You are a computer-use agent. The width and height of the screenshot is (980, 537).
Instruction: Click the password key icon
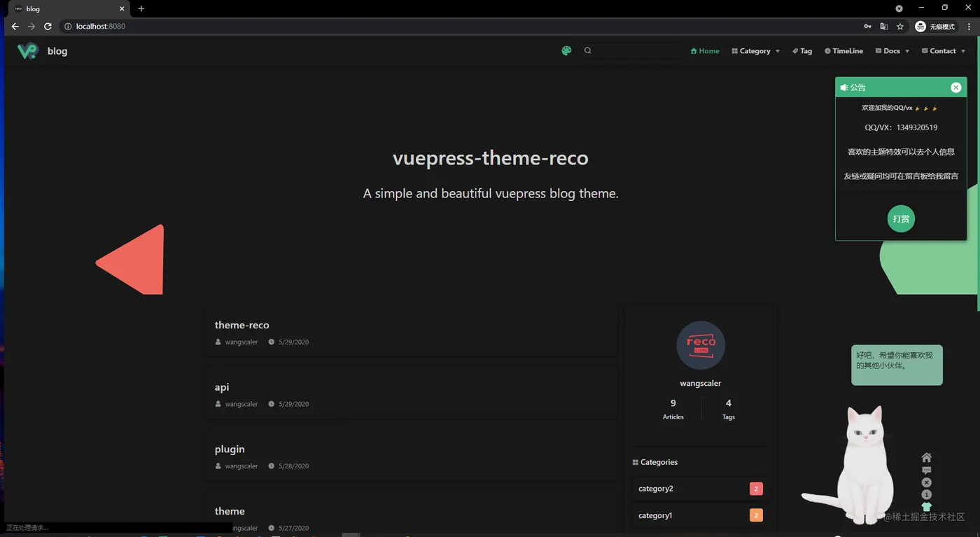(868, 27)
